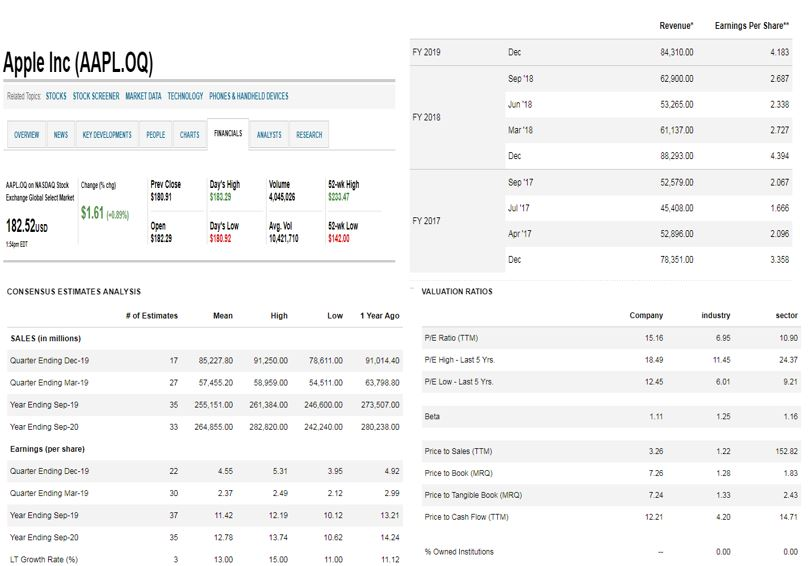Click the Consensus Estimates Analysis heading

74,292
